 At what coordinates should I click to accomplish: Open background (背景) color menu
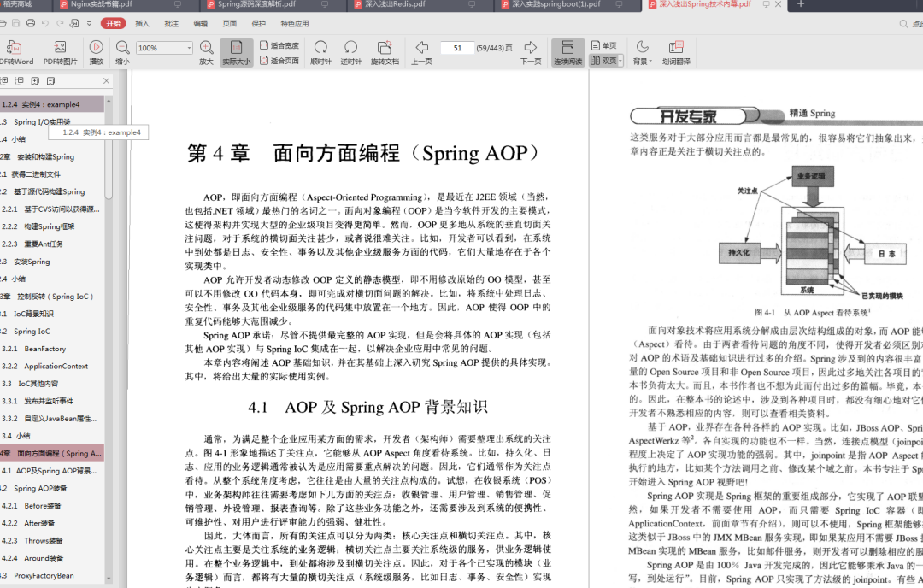[642, 52]
